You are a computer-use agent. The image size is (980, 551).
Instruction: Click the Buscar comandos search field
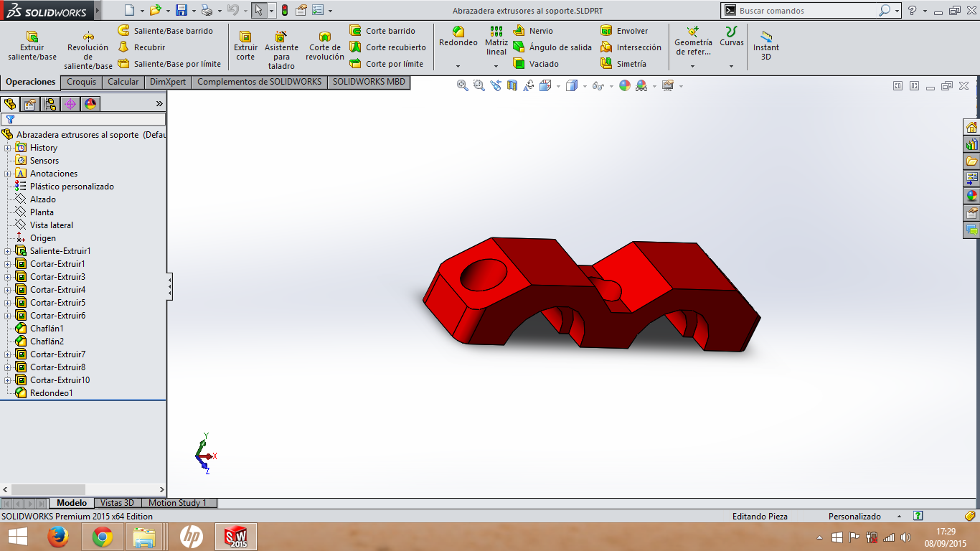tap(807, 11)
